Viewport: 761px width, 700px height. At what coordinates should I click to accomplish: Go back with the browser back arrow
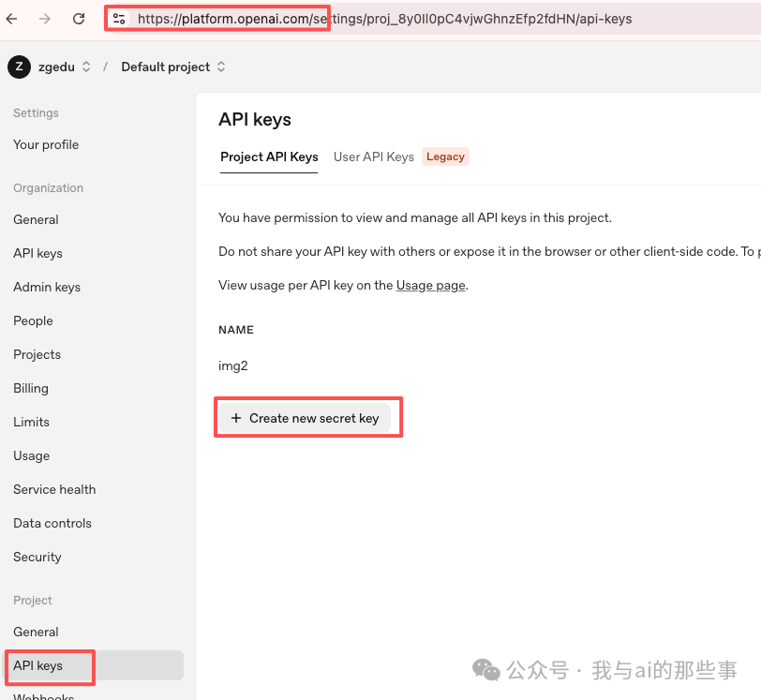click(x=11, y=19)
